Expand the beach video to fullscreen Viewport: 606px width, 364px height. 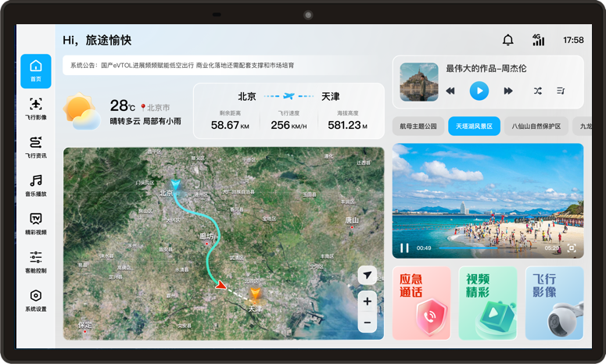pos(572,248)
